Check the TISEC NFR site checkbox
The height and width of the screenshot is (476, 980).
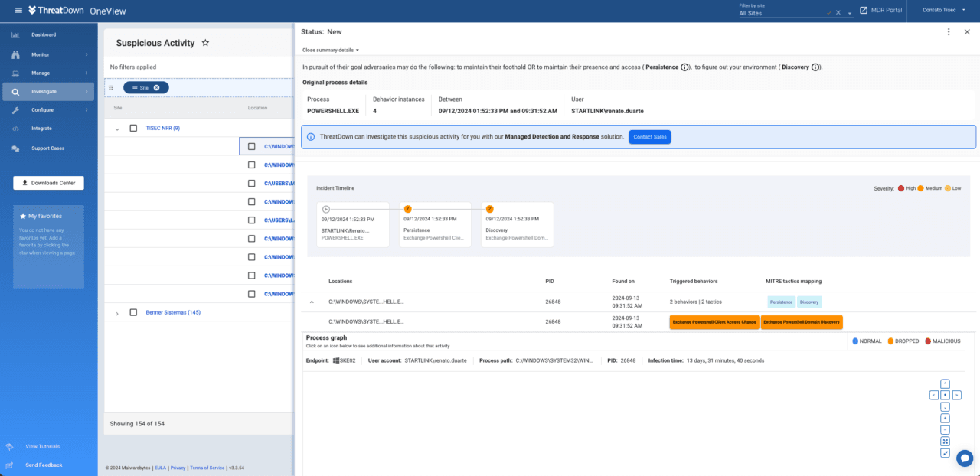[x=132, y=128]
